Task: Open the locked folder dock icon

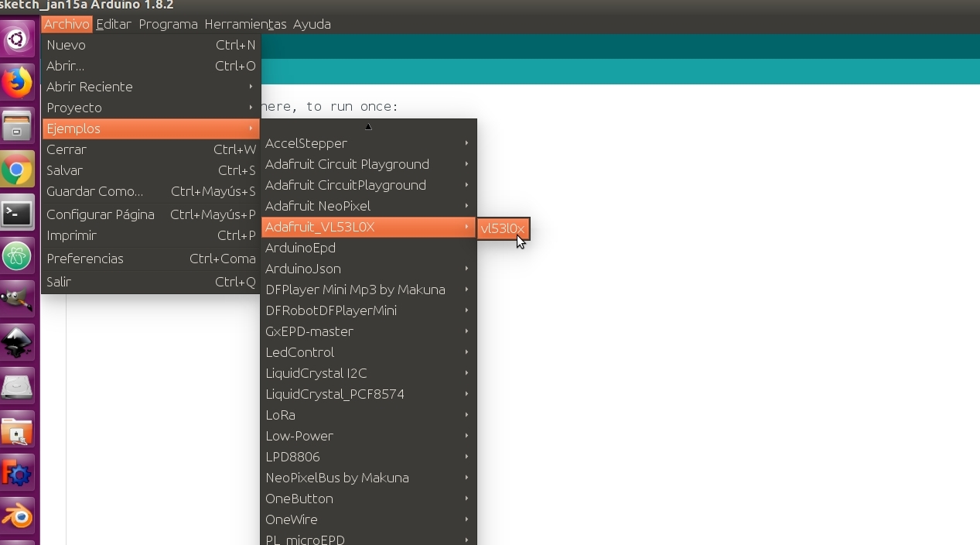Action: coord(17,430)
